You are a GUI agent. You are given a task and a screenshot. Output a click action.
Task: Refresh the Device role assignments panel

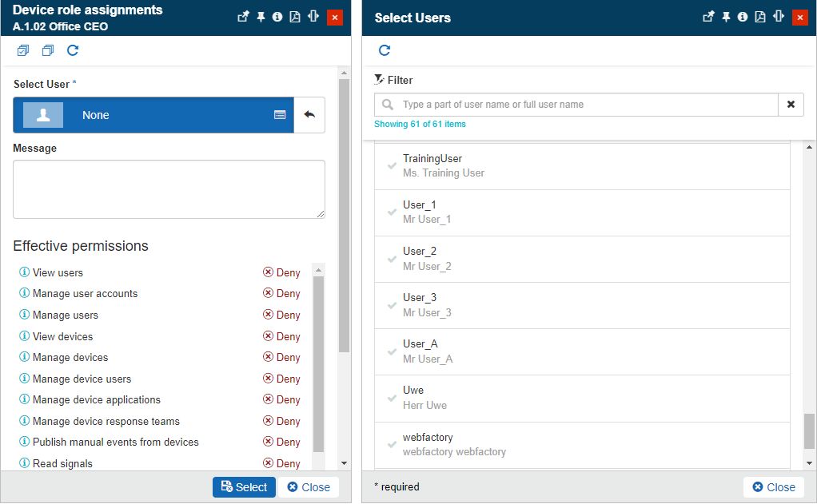pos(73,50)
